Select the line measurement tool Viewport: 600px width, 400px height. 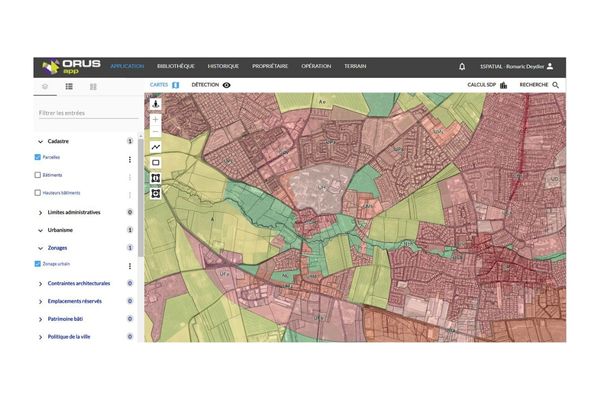(x=155, y=147)
